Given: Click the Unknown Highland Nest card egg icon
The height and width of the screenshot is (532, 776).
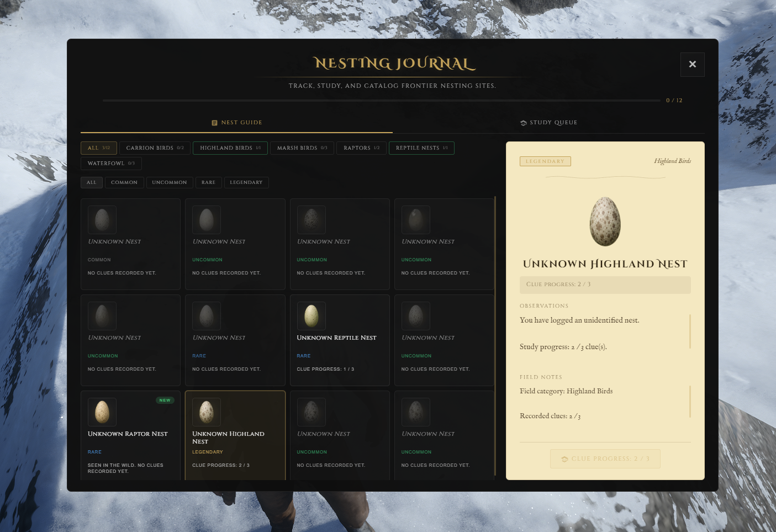Looking at the screenshot, I should point(207,412).
